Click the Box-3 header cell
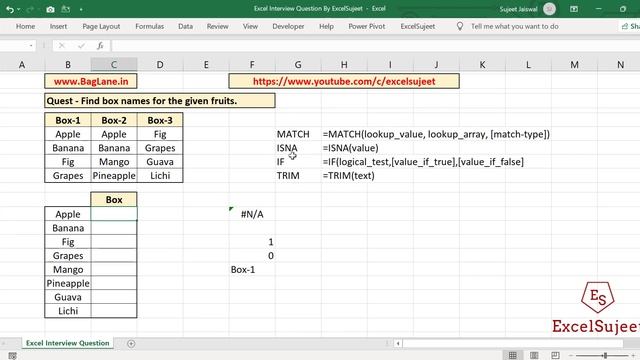The width and height of the screenshot is (640, 360). (x=160, y=120)
